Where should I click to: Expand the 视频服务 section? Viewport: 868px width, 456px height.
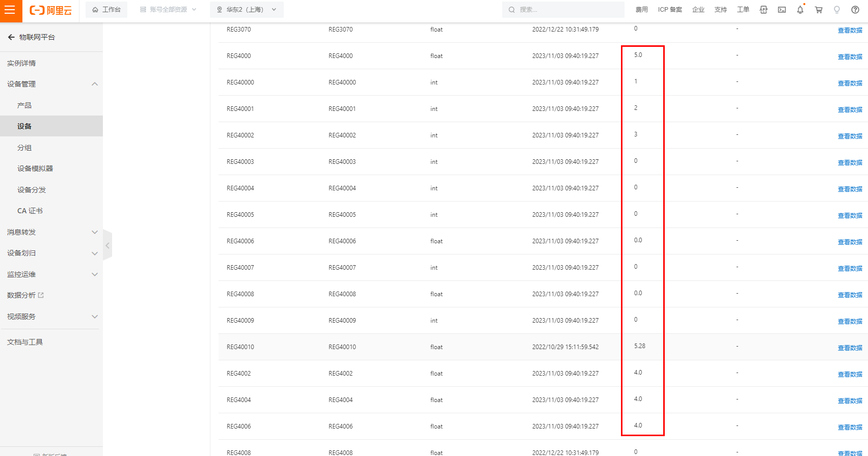95,317
